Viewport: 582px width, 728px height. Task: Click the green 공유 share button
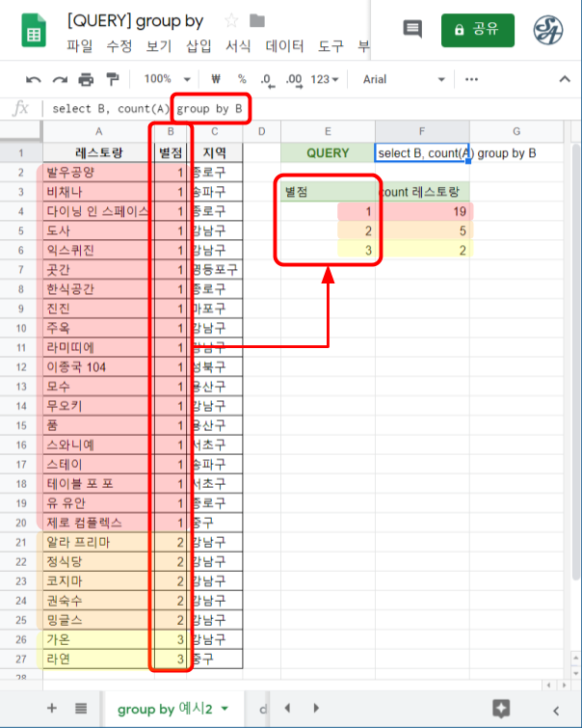(x=478, y=30)
